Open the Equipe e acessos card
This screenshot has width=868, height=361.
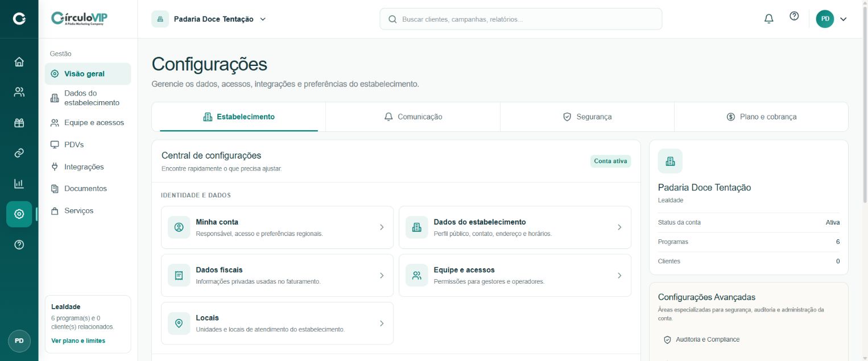pyautogui.click(x=515, y=275)
